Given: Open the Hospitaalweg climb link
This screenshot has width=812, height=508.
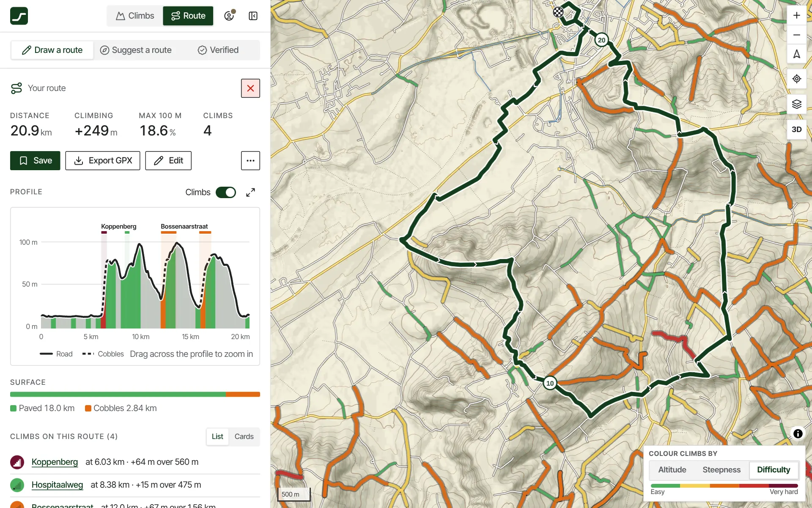Looking at the screenshot, I should click(57, 485).
